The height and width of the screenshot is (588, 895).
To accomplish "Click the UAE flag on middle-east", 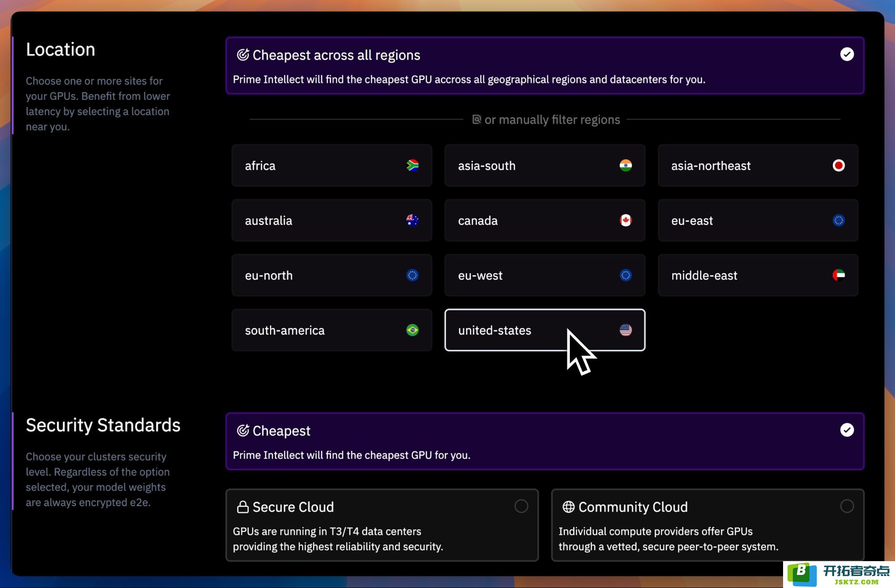I will [x=839, y=275].
